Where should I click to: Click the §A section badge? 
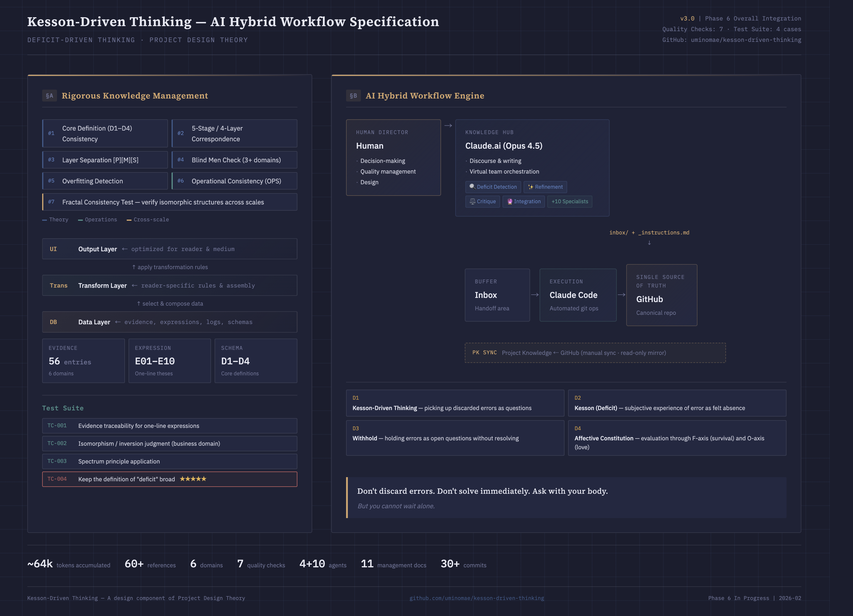click(x=49, y=96)
